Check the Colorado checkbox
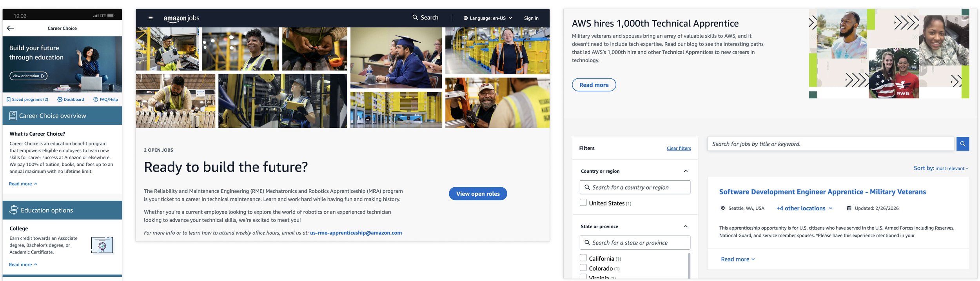Viewport: 980px width, 281px height. [583, 268]
